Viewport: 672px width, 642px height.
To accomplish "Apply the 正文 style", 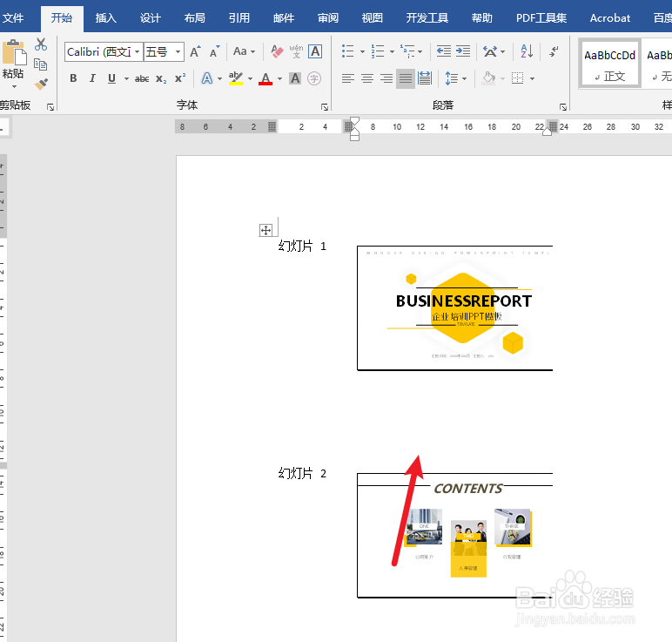I will (x=610, y=64).
